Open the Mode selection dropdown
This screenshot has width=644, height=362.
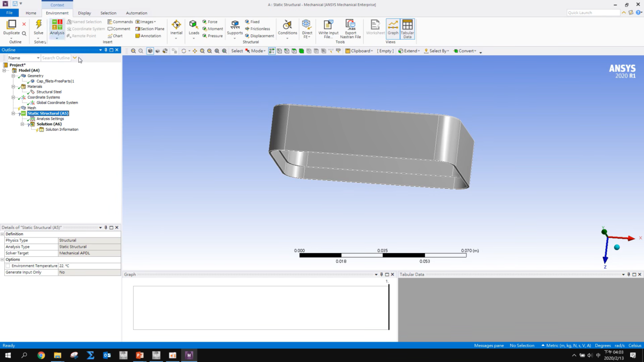pyautogui.click(x=255, y=51)
